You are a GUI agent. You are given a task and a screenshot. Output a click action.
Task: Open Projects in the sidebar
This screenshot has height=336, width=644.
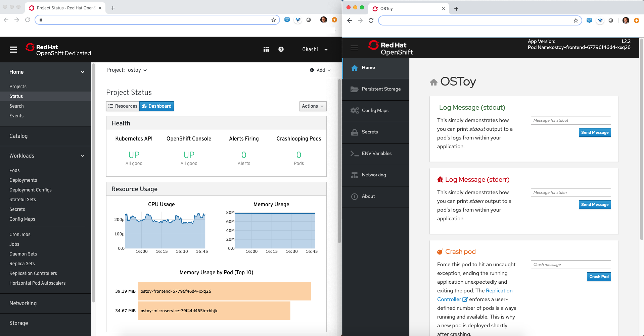pyautogui.click(x=18, y=87)
